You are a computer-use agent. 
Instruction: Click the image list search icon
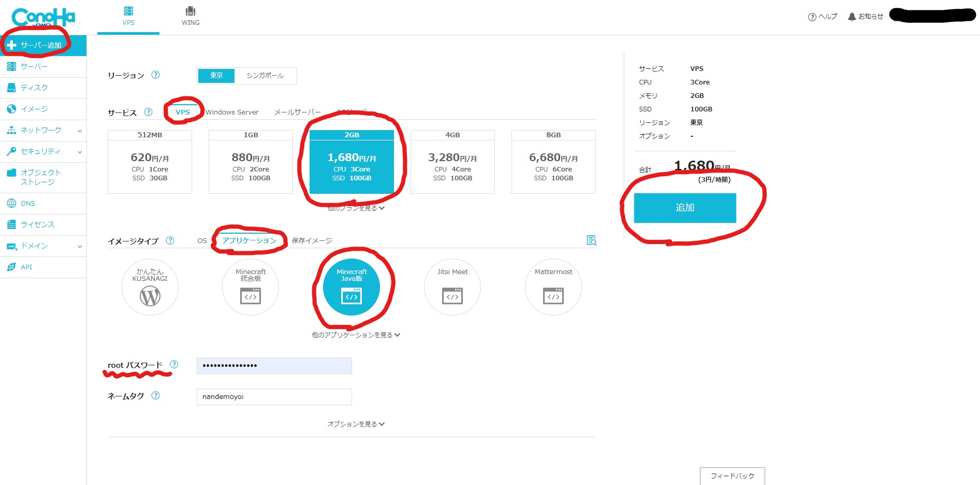591,240
